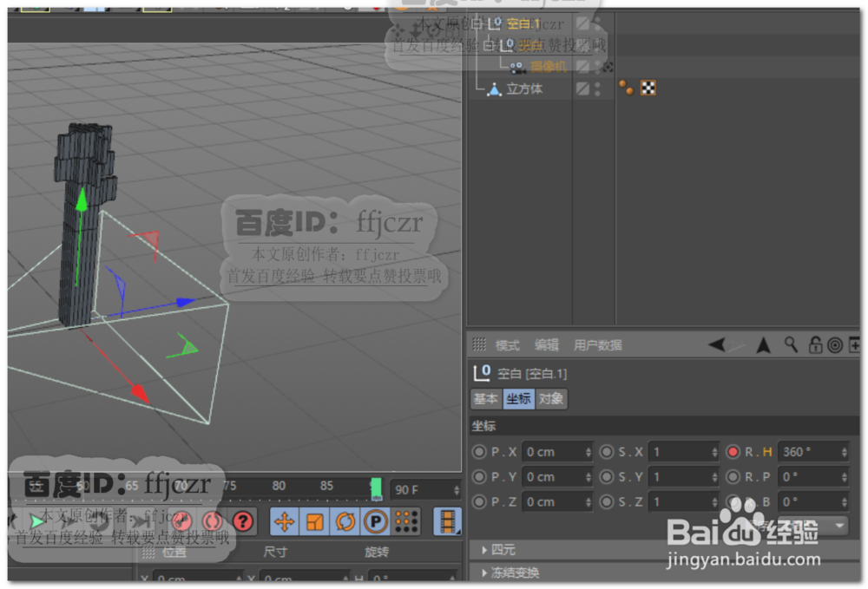Open a new attribute manager with the plus icon
This screenshot has width=868, height=589.
854,345
